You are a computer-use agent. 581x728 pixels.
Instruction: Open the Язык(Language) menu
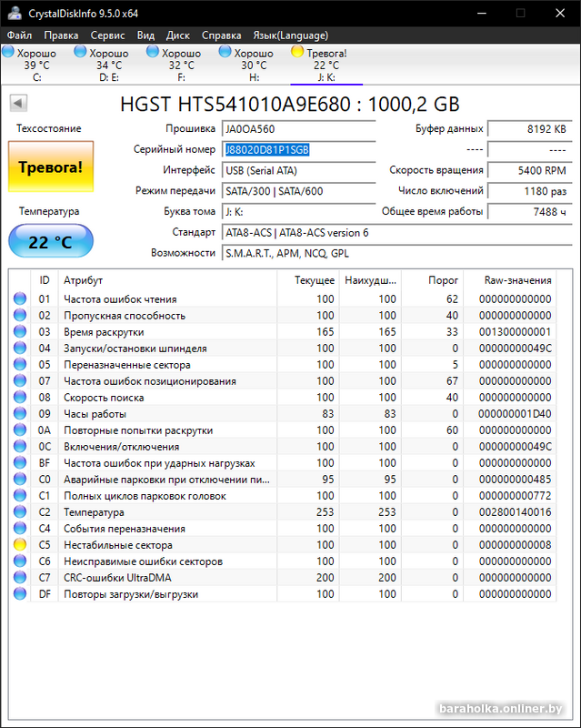290,35
